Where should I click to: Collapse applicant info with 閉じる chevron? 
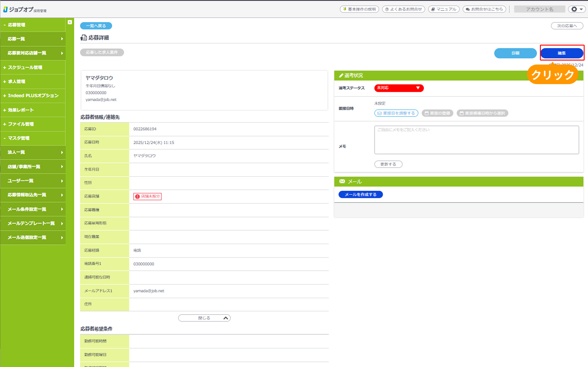point(204,318)
